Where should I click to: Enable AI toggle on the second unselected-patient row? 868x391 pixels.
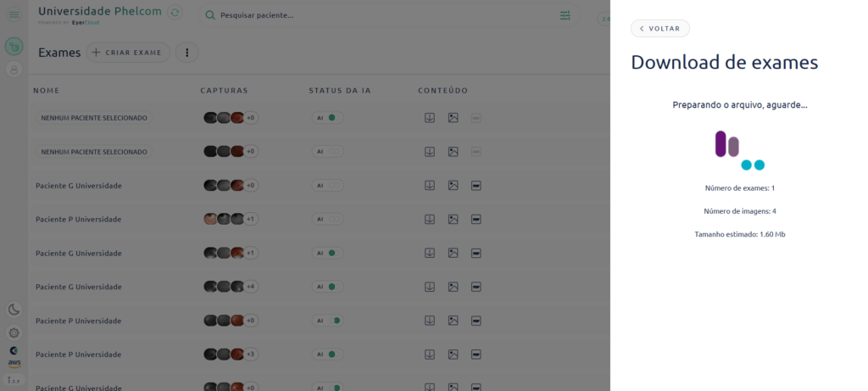(x=327, y=152)
